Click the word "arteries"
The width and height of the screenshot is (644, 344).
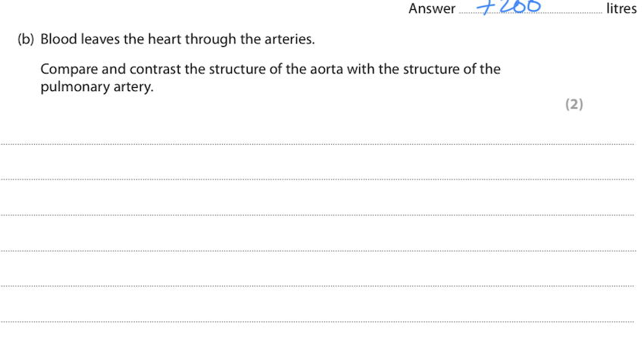point(289,39)
